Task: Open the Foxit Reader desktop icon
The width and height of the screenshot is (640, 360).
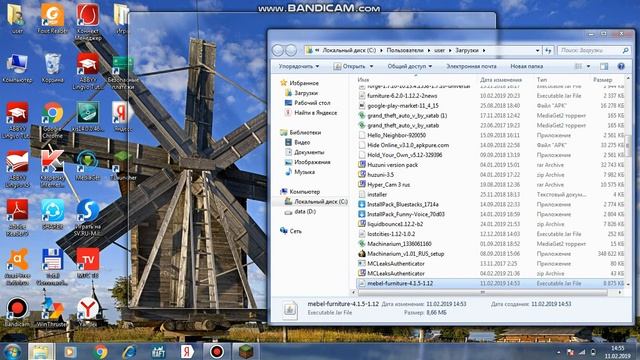Action: (52, 18)
